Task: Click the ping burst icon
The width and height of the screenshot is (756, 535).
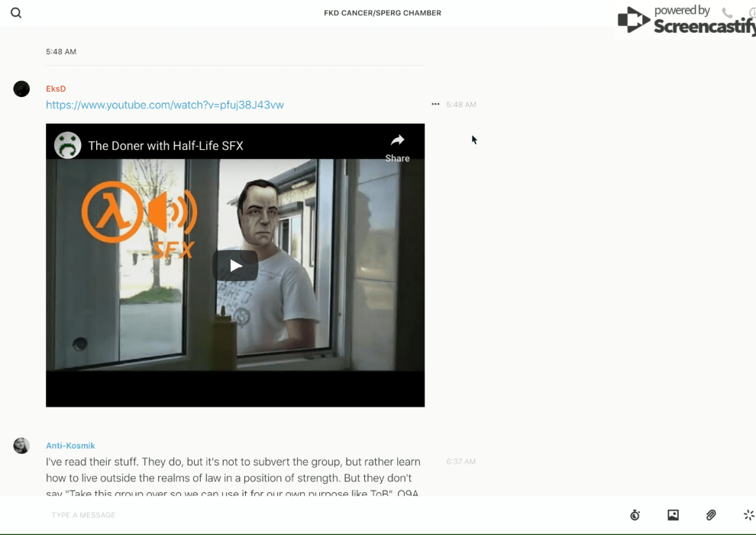Action: click(x=748, y=515)
